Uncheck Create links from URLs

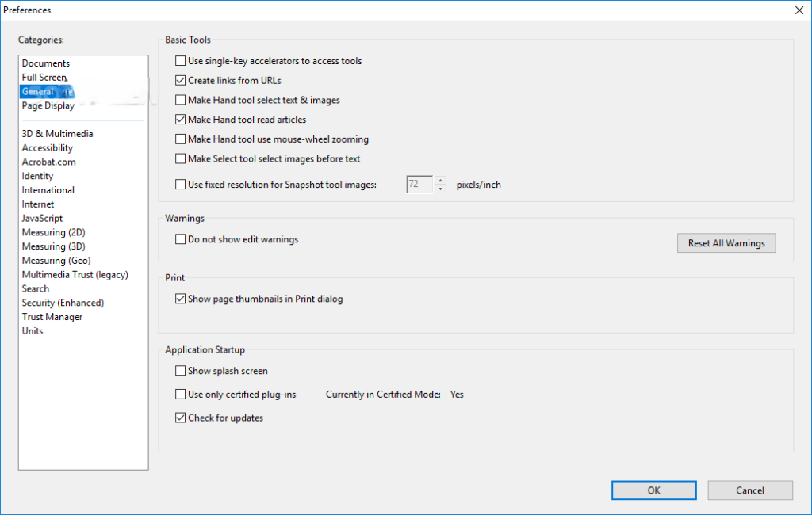(180, 81)
